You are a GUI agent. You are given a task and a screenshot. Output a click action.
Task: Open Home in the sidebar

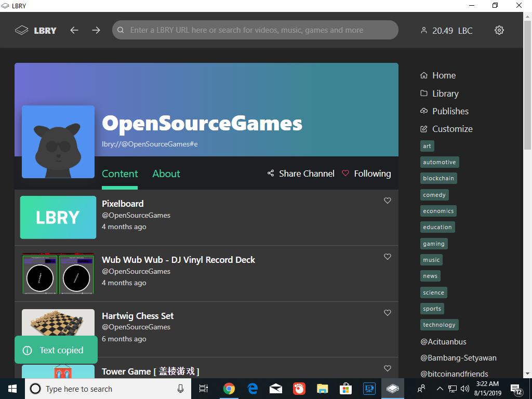click(x=438, y=75)
